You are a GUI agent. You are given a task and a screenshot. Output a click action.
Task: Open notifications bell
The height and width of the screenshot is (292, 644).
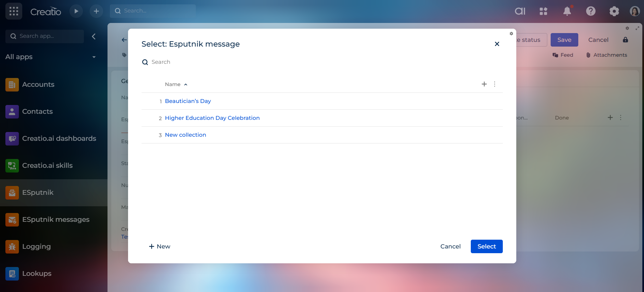tap(567, 11)
